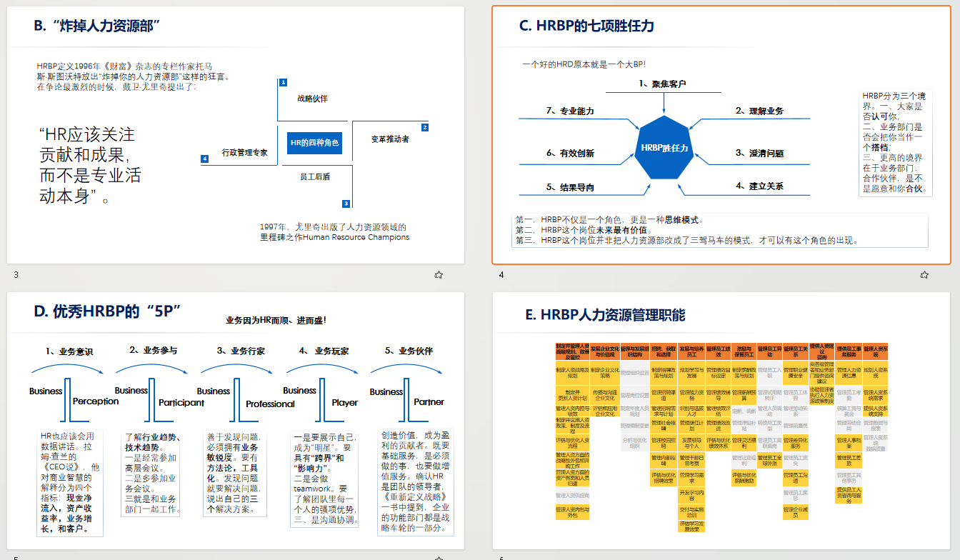Click the blue HR的四种角色 center box
This screenshot has height=560, width=960.
pos(314,143)
